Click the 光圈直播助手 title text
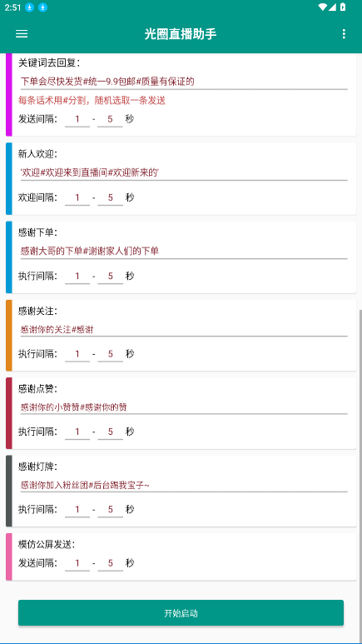362x644 pixels. point(181,34)
